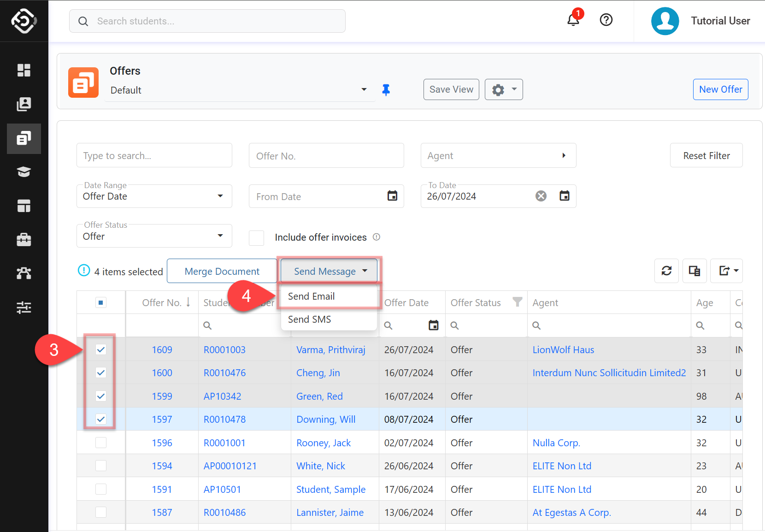Viewport: 765px width, 532px height.
Task: Click the Reset Filter button
Action: 706,155
